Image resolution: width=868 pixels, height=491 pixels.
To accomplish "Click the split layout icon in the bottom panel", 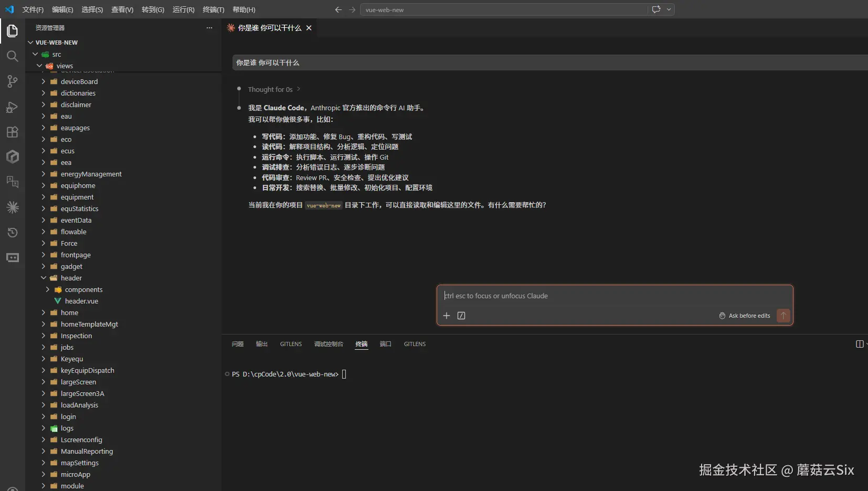I will click(860, 344).
